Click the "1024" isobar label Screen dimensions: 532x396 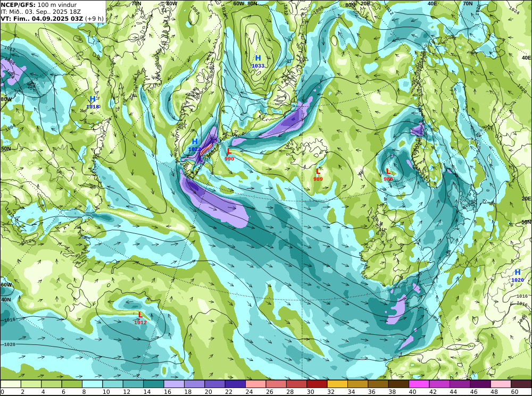pyautogui.click(x=514, y=11)
